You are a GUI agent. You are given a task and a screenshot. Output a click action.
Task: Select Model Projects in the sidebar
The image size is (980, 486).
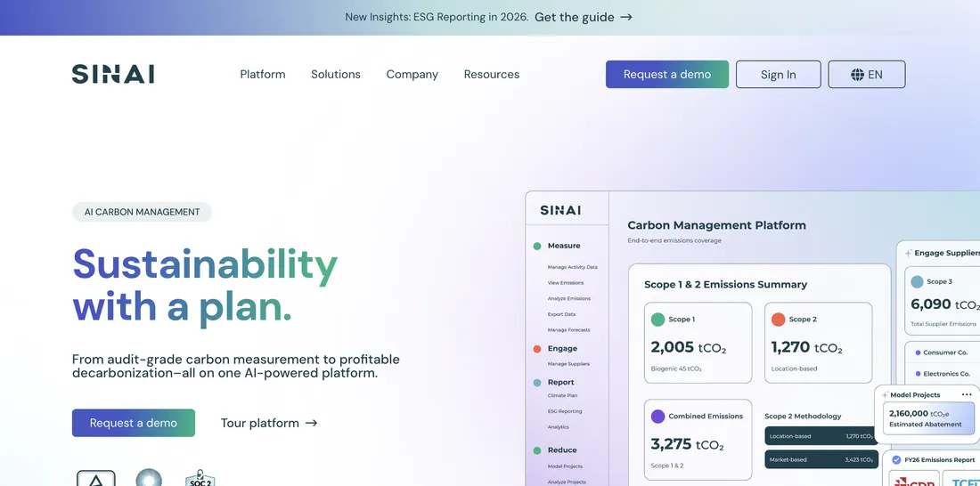[565, 466]
